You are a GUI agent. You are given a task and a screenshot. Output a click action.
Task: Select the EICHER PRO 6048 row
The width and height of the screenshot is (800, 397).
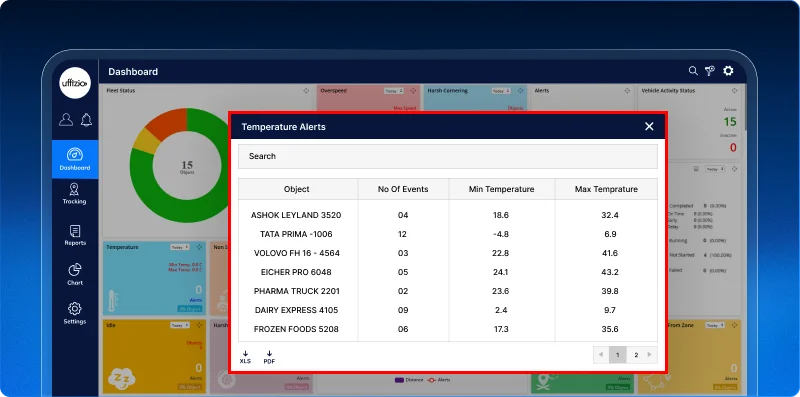[447, 272]
